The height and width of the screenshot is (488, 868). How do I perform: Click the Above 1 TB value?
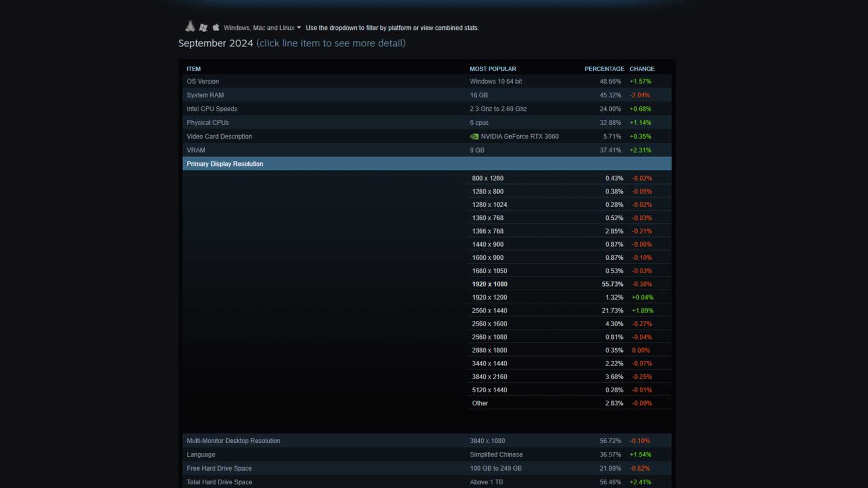[486, 482]
